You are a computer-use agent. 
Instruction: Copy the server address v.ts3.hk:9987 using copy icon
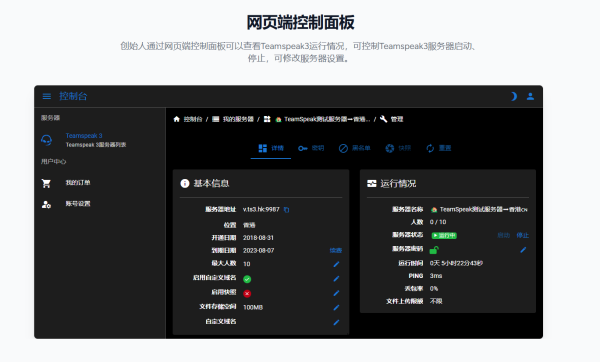[287, 210]
